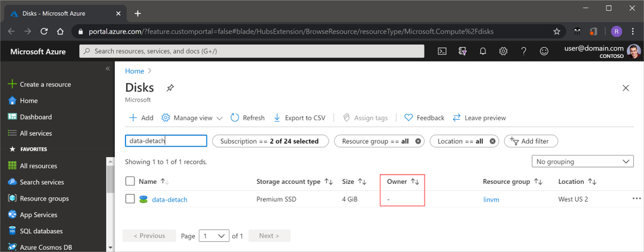Image resolution: width=644 pixels, height=252 pixels.
Task: Open portal settings gear icon
Action: click(503, 51)
